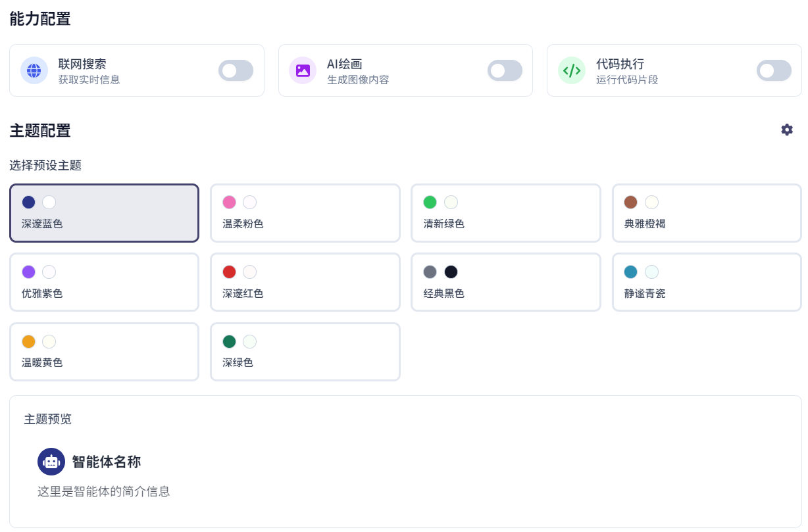
Task: Open the theme settings gear icon
Action: pos(787,130)
